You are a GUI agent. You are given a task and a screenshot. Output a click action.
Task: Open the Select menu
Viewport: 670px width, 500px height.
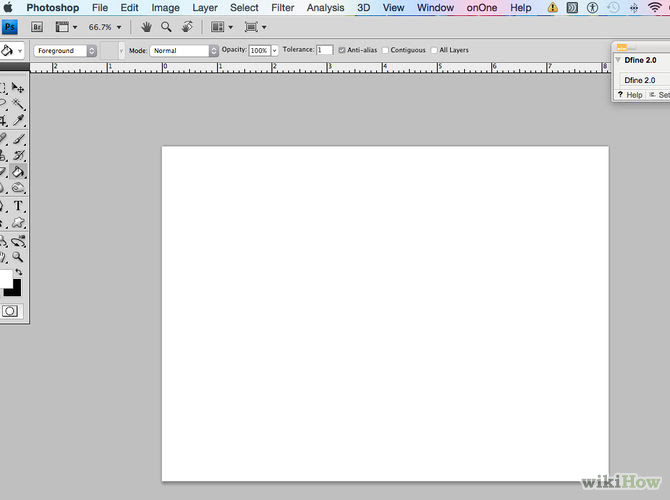click(x=244, y=8)
